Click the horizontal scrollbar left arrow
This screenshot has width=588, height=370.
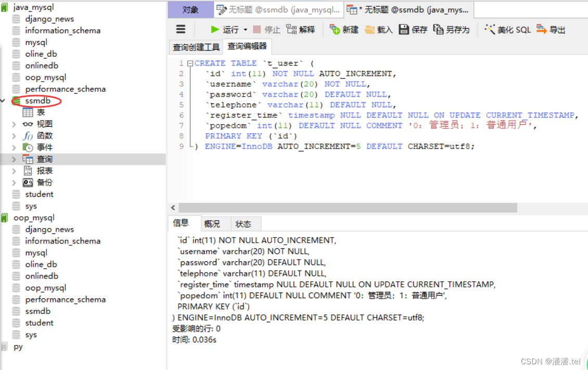(x=173, y=207)
